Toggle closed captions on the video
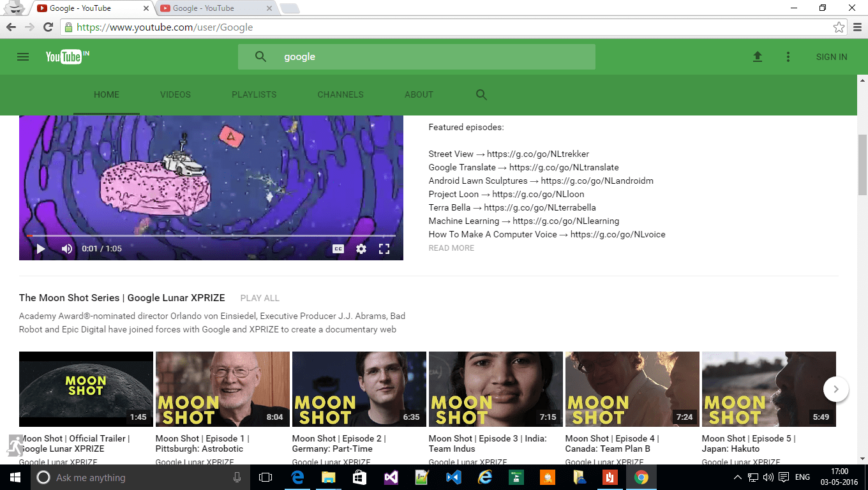 [x=338, y=249]
